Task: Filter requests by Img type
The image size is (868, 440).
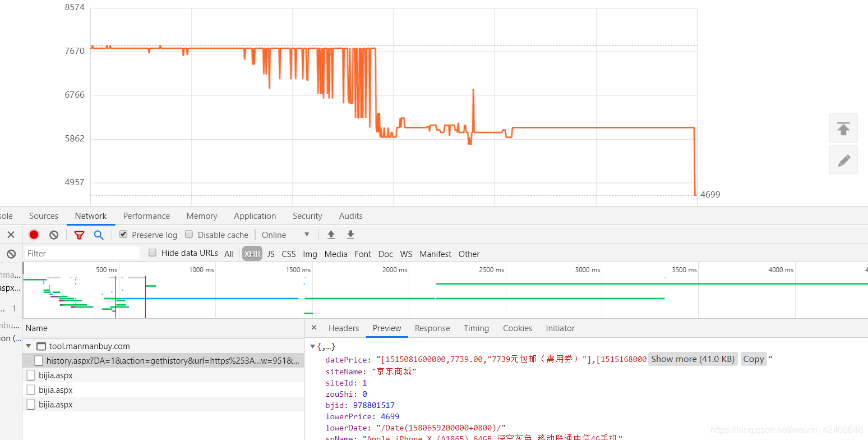Action: (x=310, y=254)
